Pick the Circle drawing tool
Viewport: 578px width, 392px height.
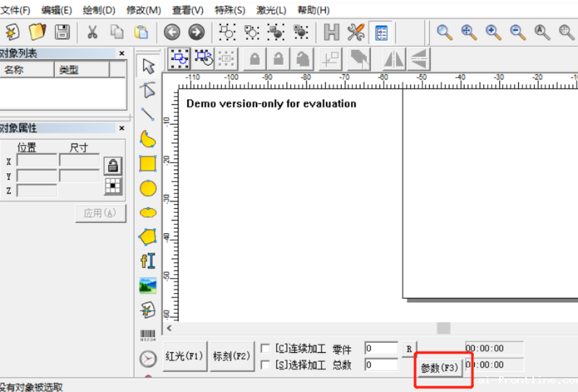click(x=148, y=188)
